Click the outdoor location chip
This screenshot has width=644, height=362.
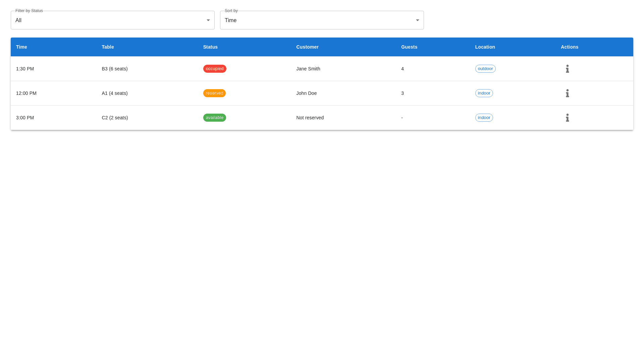click(x=485, y=69)
